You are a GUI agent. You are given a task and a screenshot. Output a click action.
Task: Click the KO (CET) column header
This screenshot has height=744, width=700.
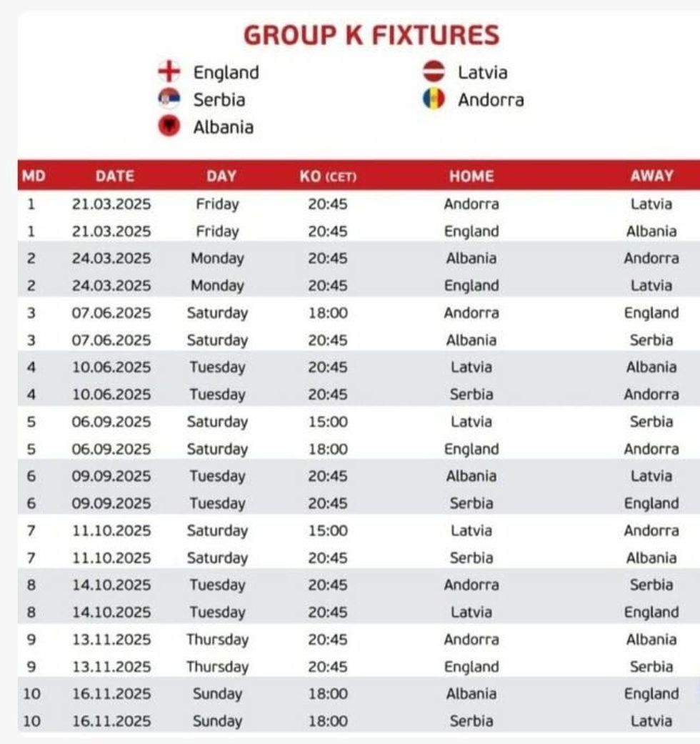[328, 176]
